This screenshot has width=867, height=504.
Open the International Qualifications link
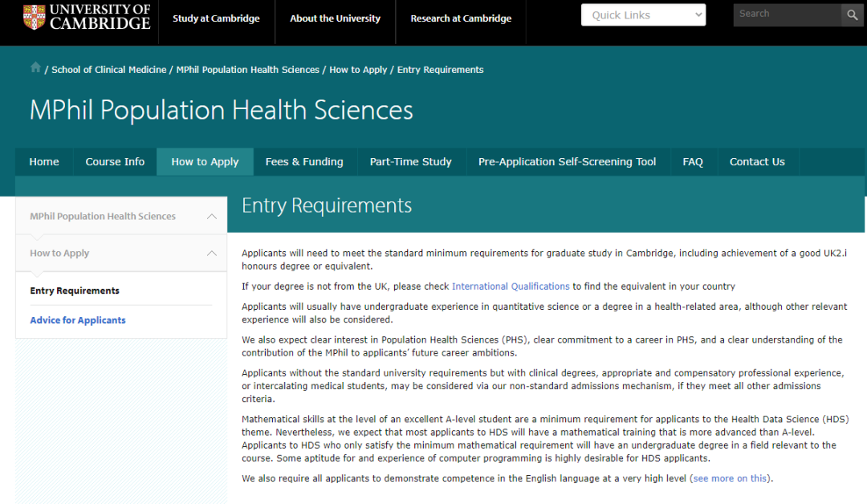[511, 287]
